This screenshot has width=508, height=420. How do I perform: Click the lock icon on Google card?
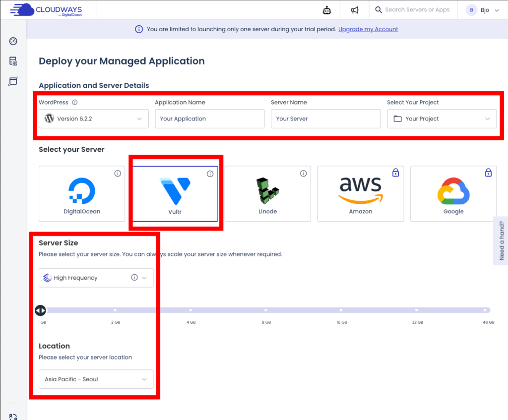pyautogui.click(x=488, y=173)
